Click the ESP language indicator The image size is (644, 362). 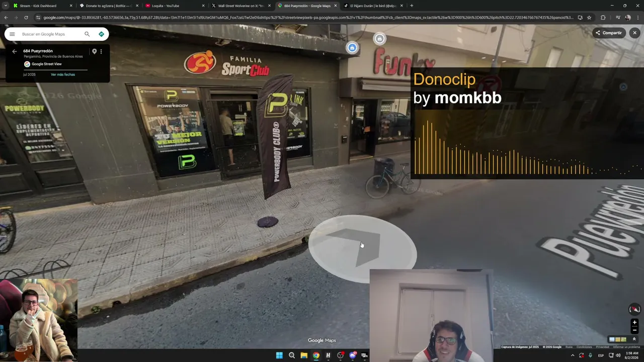(x=601, y=355)
